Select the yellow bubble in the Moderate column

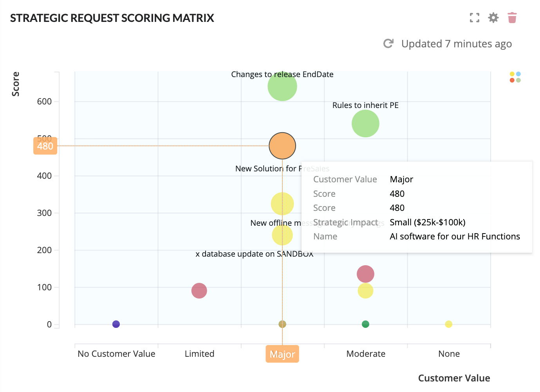coord(365,291)
